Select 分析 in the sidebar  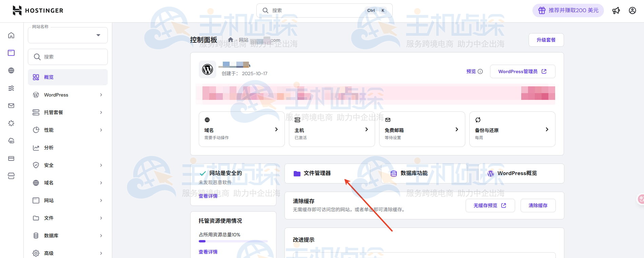[x=68, y=148]
